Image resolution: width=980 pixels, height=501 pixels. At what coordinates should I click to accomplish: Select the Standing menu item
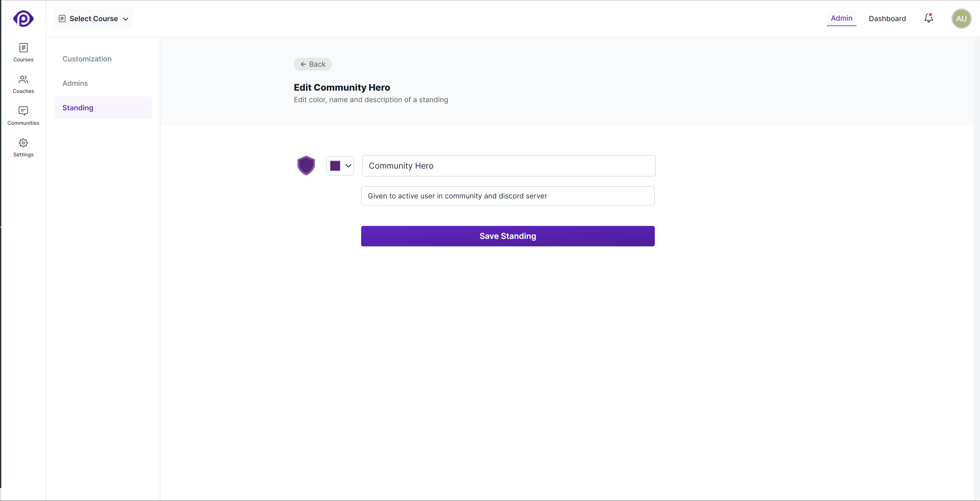[x=77, y=107]
